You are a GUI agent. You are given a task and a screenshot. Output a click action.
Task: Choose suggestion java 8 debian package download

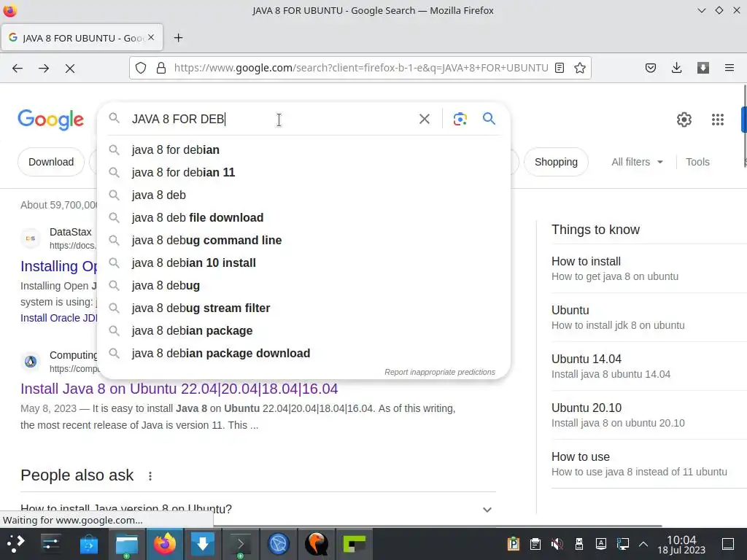coord(304,354)
